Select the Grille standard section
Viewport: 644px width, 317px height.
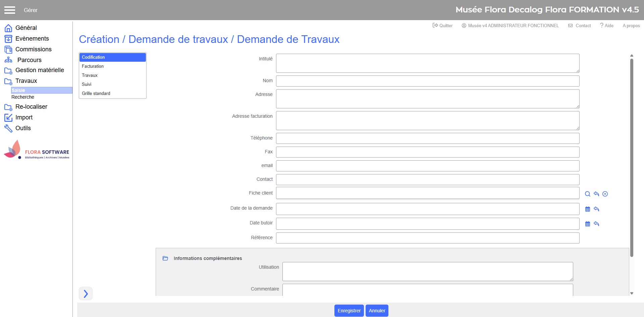coord(96,94)
